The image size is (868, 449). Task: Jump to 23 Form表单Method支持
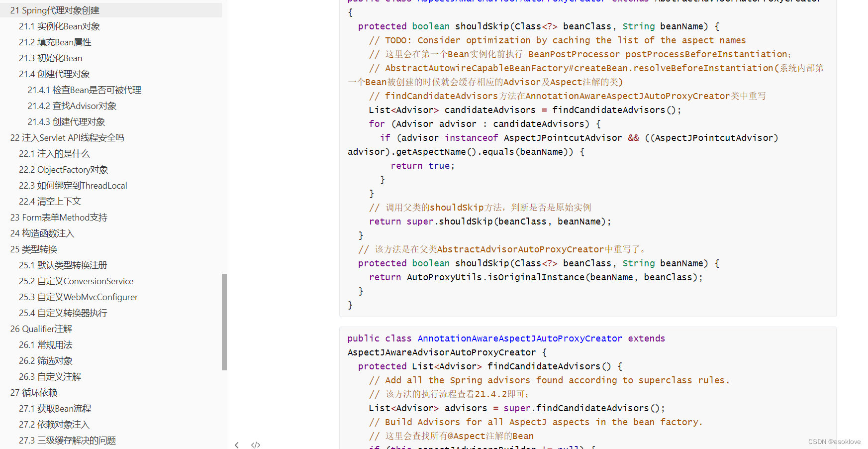pos(59,218)
